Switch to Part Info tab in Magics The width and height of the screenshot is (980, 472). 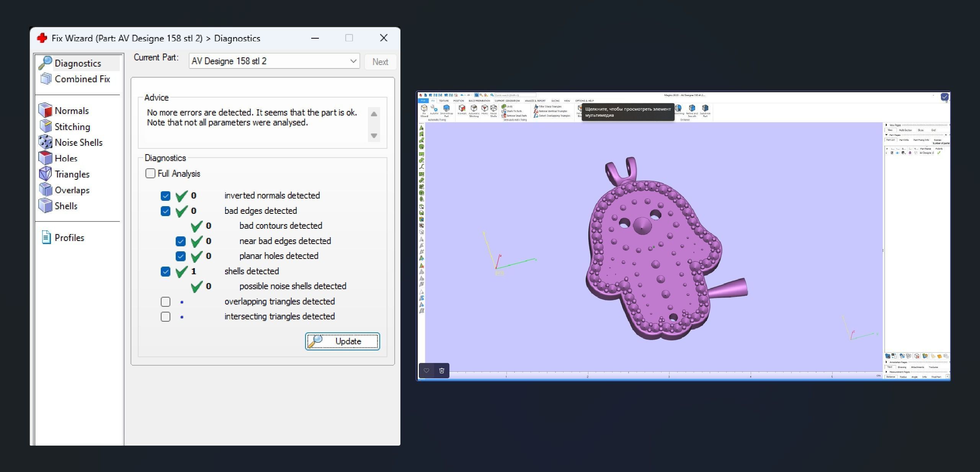coord(904,140)
